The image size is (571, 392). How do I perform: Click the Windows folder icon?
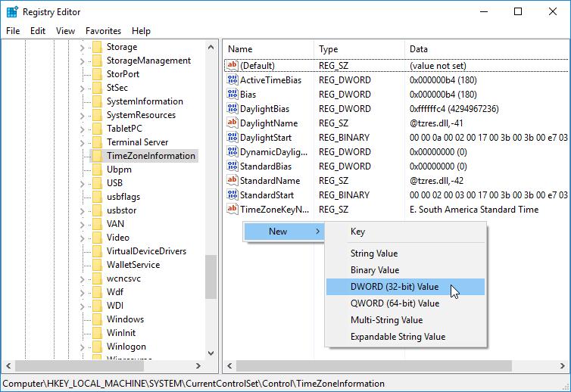click(97, 319)
